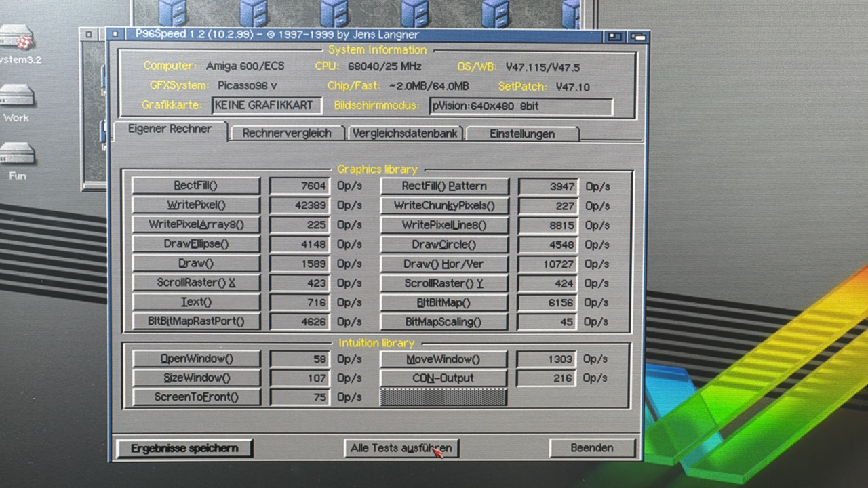This screenshot has width=868, height=488.
Task: Click the Alle Tests ausführen button
Action: click(401, 448)
